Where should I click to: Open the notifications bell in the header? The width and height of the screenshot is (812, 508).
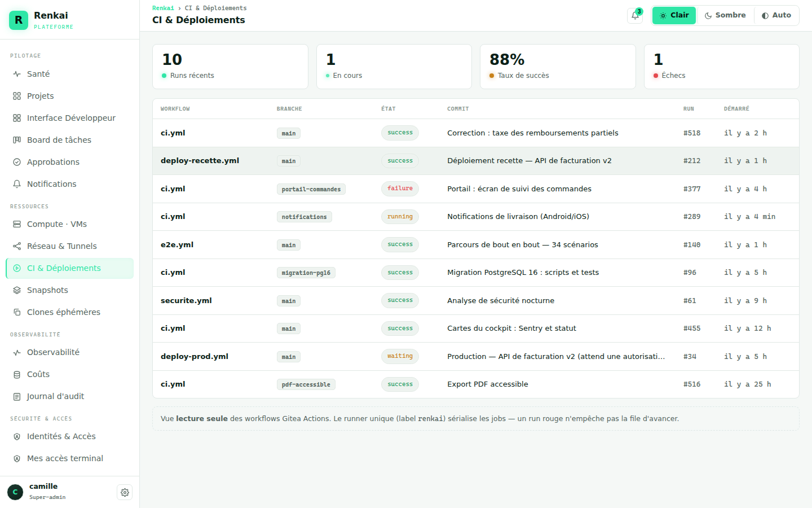(x=635, y=16)
